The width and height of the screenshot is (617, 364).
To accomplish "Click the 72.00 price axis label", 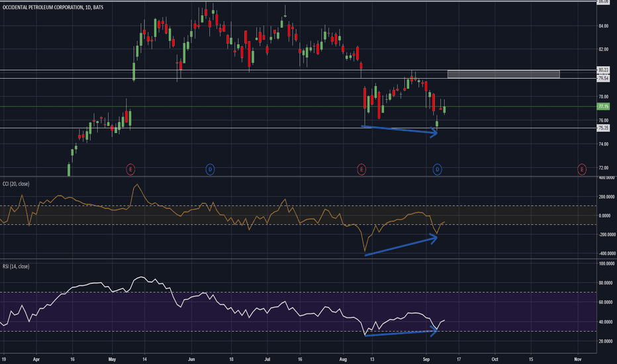I will 603,167.
